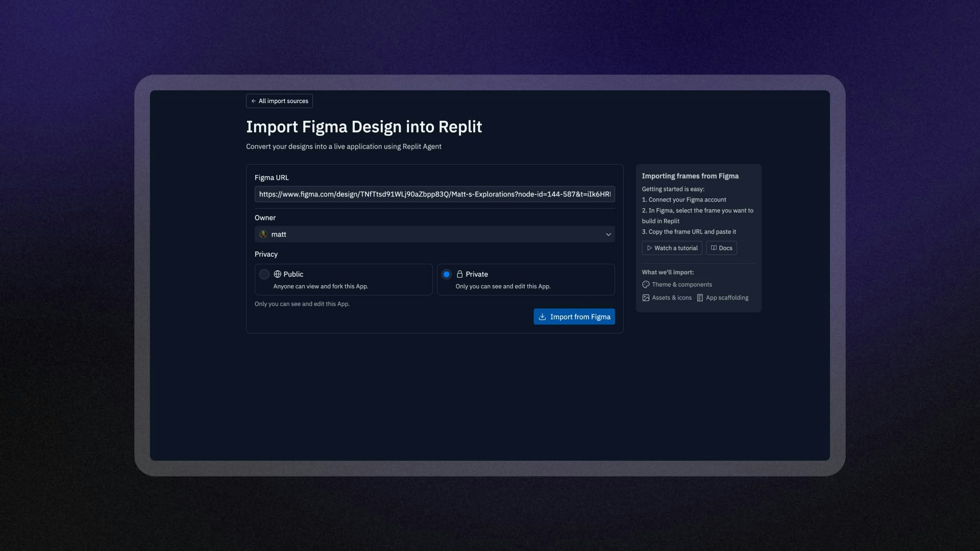This screenshot has height=551, width=980.
Task: Open the Docs button
Action: (721, 248)
